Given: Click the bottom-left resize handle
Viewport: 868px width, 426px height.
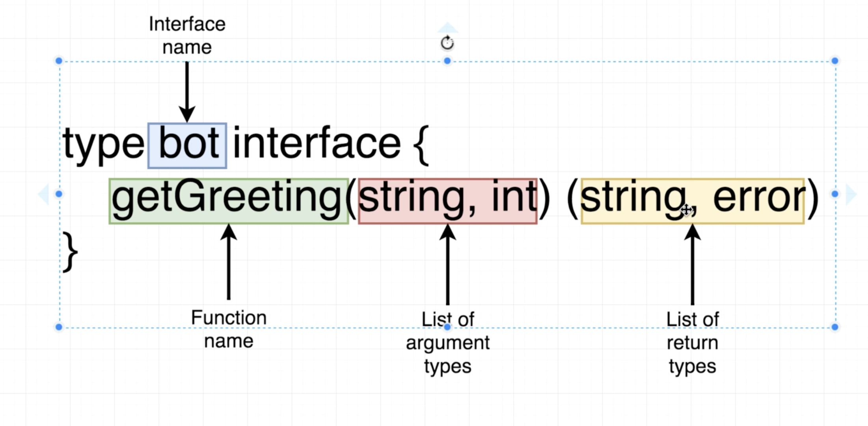Looking at the screenshot, I should [x=59, y=327].
